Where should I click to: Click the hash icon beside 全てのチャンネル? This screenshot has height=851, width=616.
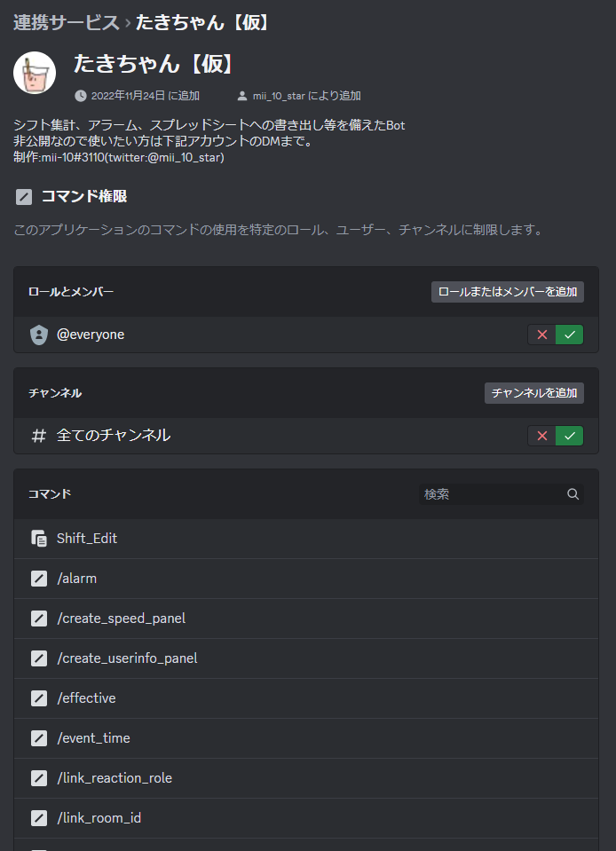[39, 436]
